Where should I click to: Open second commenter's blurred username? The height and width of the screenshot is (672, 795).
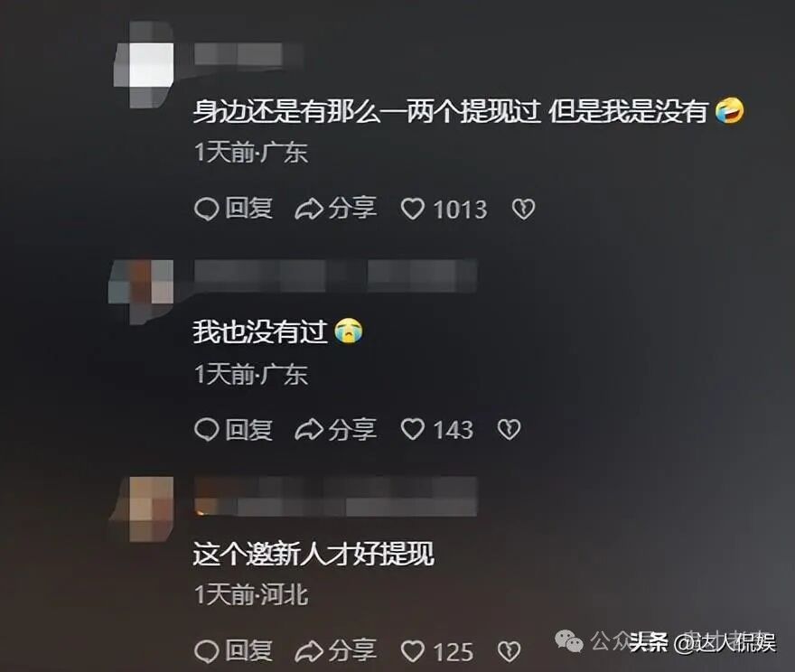click(336, 275)
